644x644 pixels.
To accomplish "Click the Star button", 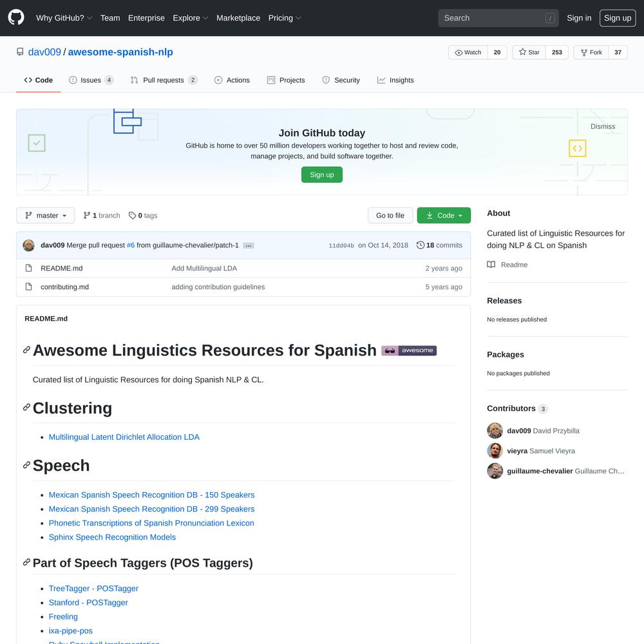I will [529, 52].
